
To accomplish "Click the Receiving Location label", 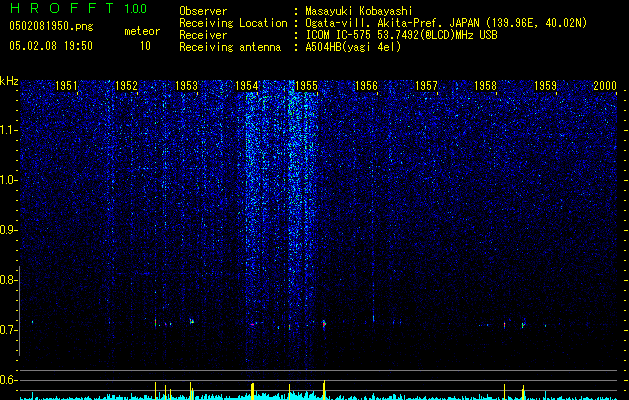I will (x=233, y=23).
